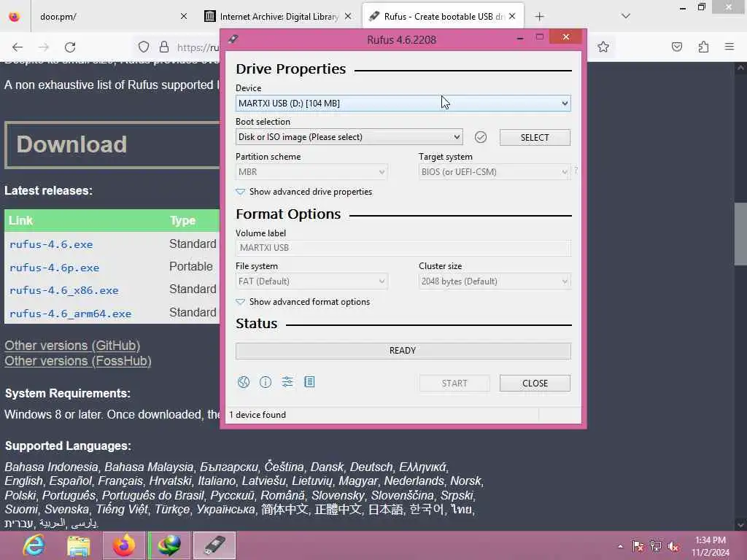Expand Show advanced drive properties
The width and height of the screenshot is (747, 560).
pos(304,192)
